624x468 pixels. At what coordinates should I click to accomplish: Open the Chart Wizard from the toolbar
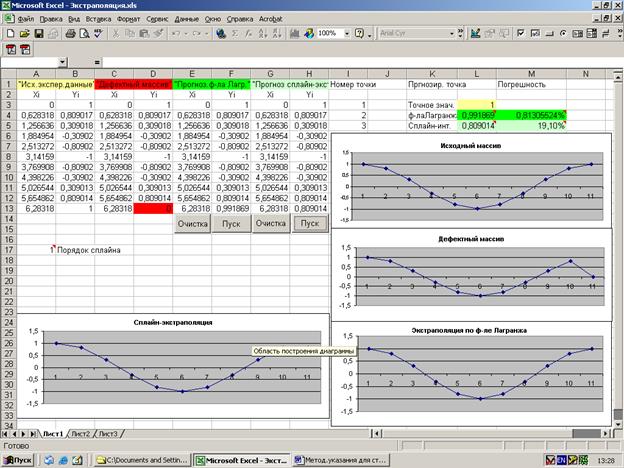(x=289, y=33)
